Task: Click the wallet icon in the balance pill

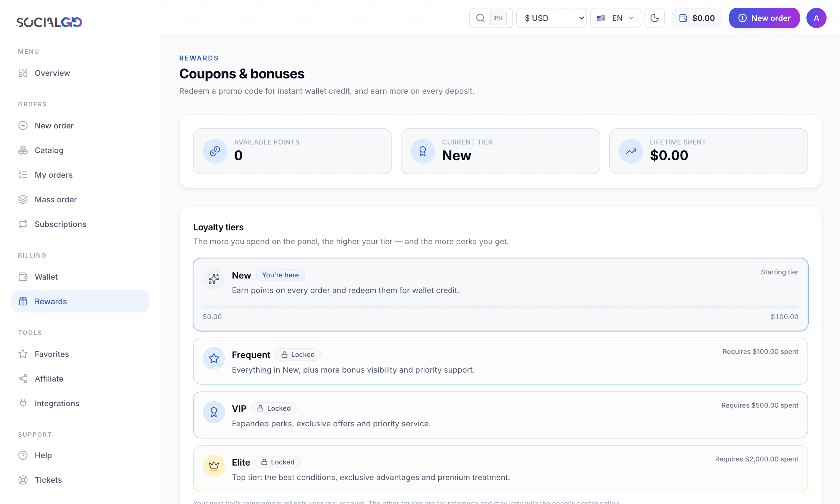Action: (683, 18)
